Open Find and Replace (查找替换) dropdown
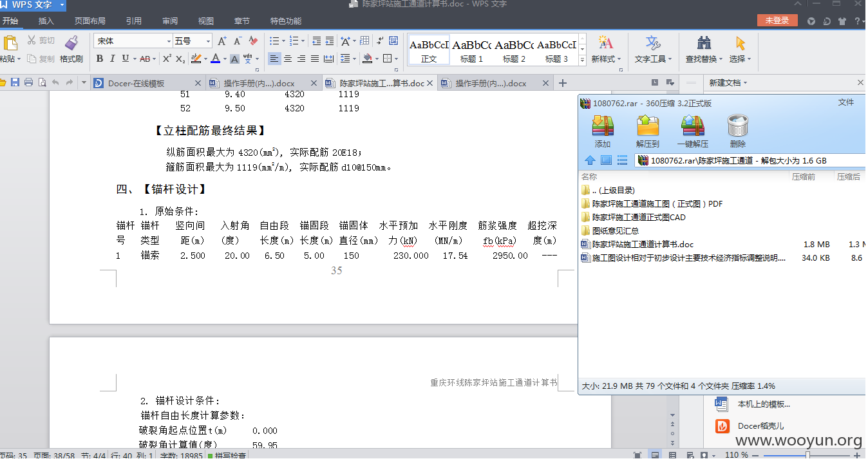Image resolution: width=868 pixels, height=459 pixels. (704, 59)
